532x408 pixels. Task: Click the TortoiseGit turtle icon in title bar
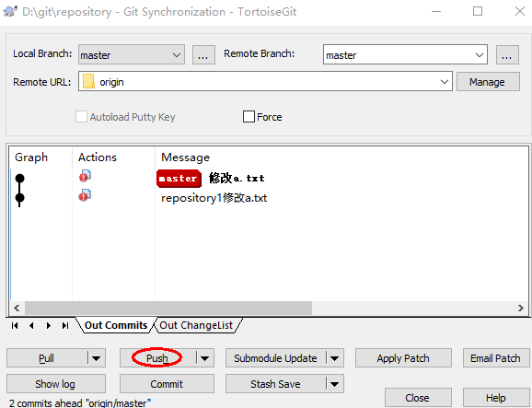[x=10, y=11]
